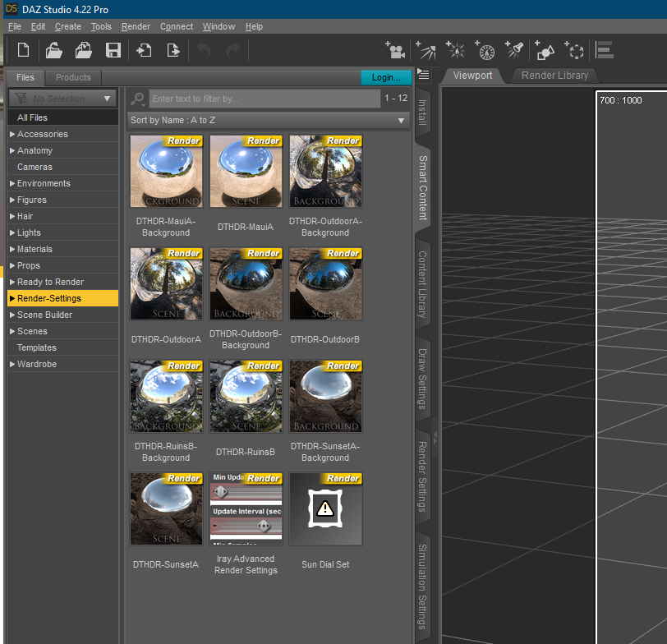Click the Login button
Screen dimensions: 667x644
click(x=385, y=77)
